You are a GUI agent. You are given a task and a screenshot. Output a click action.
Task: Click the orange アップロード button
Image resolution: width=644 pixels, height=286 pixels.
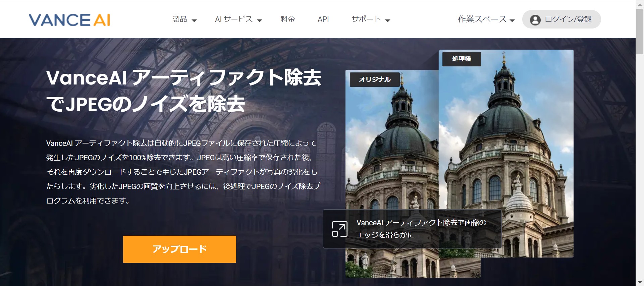point(179,249)
